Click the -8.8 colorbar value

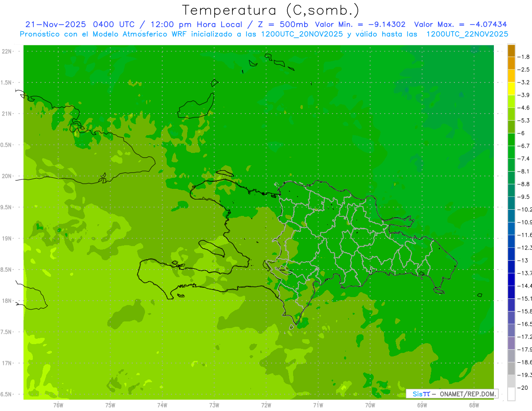click(x=523, y=184)
